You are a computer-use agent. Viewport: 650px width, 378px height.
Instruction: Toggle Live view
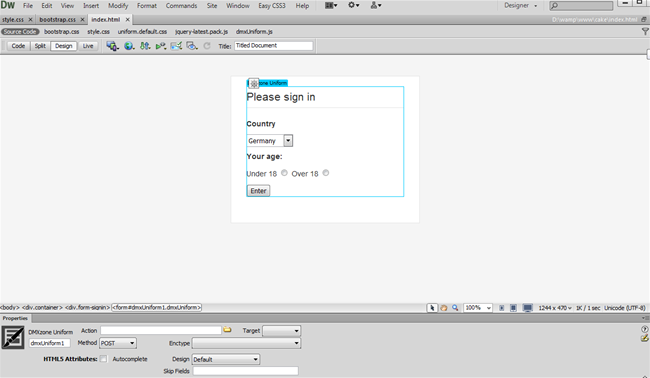(x=88, y=46)
